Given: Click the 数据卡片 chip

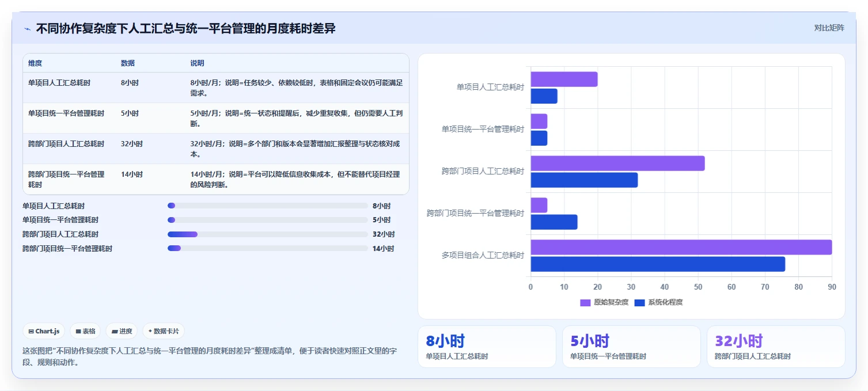Looking at the screenshot, I should (164, 331).
